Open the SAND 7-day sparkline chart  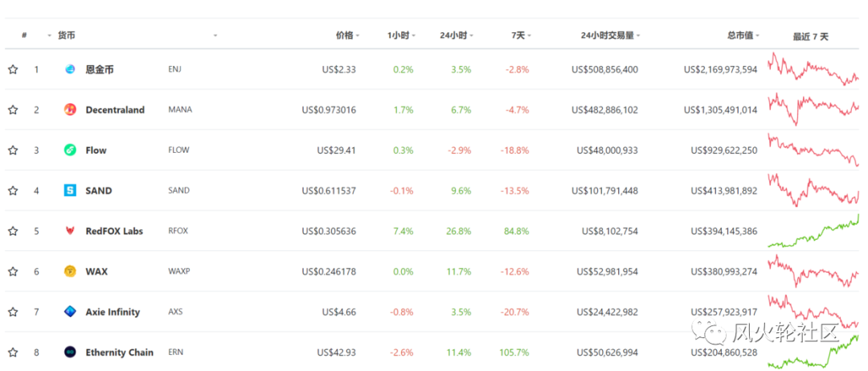813,190
